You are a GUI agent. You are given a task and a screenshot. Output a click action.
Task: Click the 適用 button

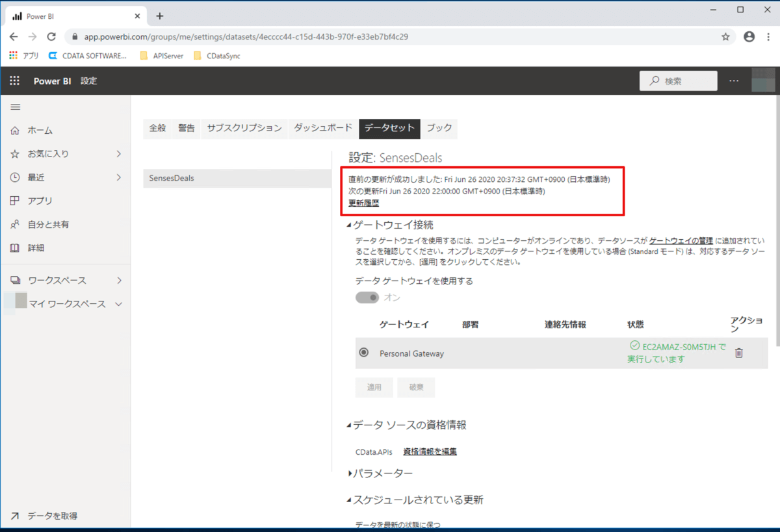tap(374, 387)
